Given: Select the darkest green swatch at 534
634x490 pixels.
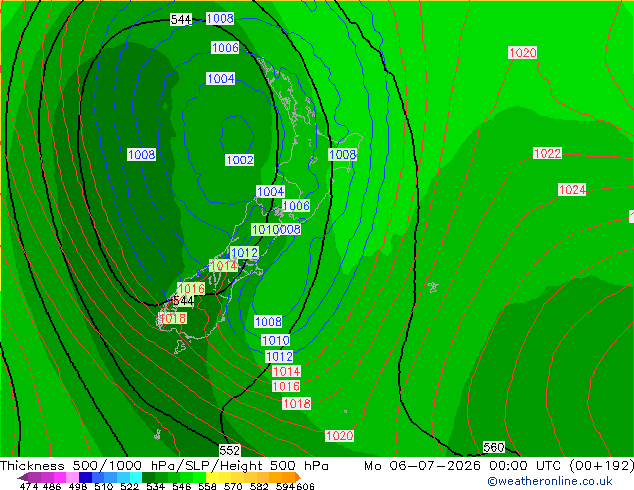Looking at the screenshot, I should pos(148,477).
